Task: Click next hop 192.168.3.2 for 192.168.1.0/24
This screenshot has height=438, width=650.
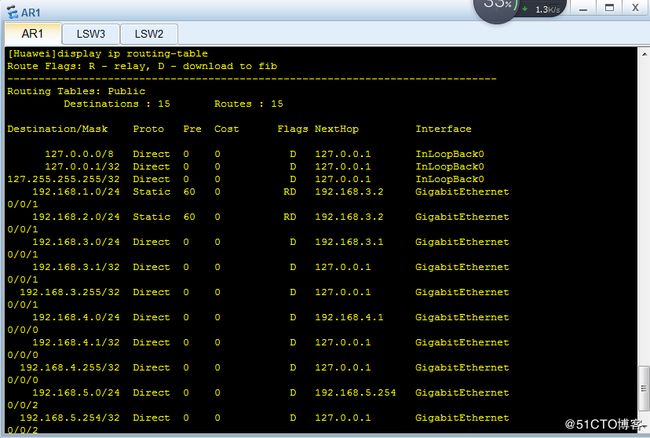Action: [349, 192]
